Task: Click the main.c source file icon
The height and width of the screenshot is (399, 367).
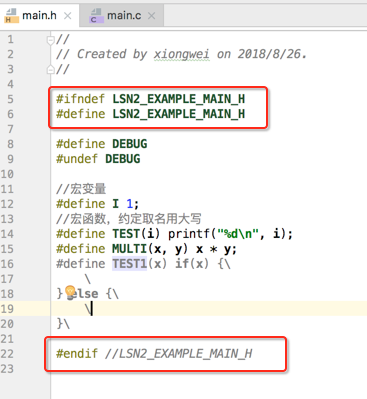Action: pos(96,16)
